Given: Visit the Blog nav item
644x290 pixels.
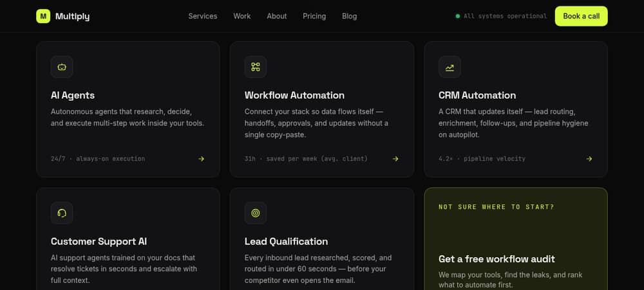Looking at the screenshot, I should click(x=350, y=16).
